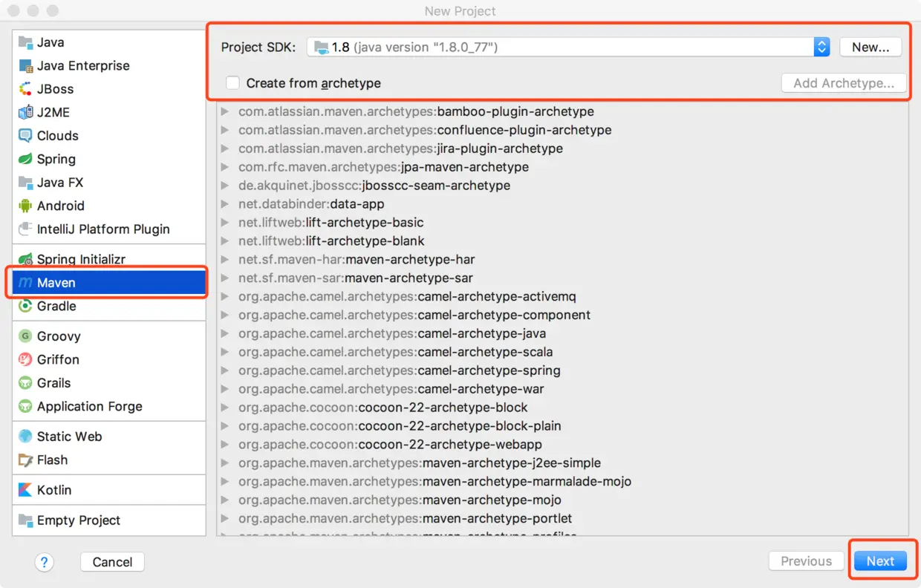Select maven-archetype-j2ee-simple row
Image resolution: width=921 pixels, height=588 pixels.
tap(562, 463)
